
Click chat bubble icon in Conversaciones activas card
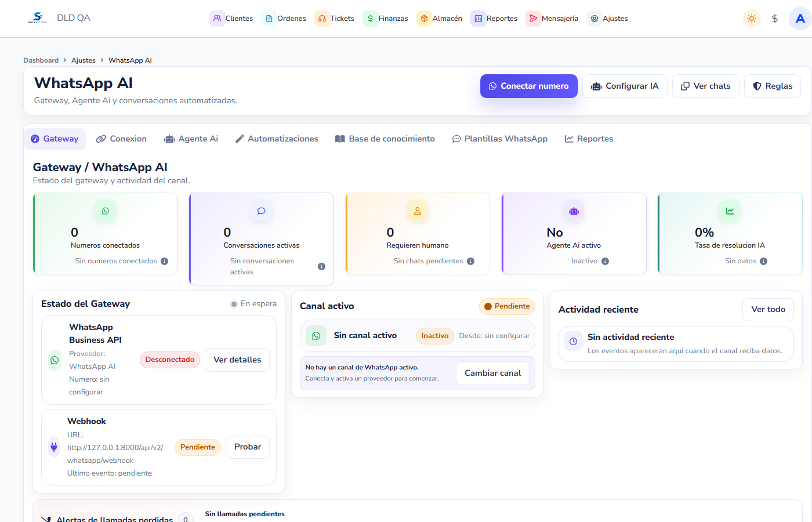pyautogui.click(x=262, y=211)
